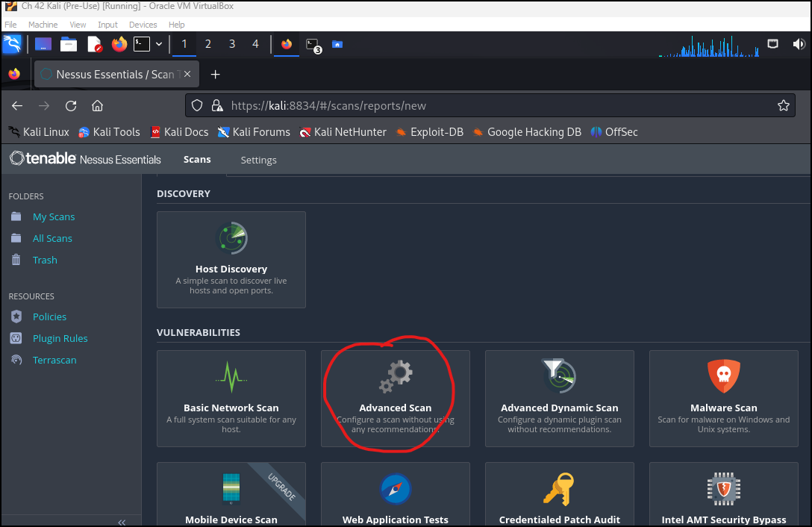The image size is (812, 527).
Task: Click the show desktop icon in Kali panel
Action: (43, 44)
